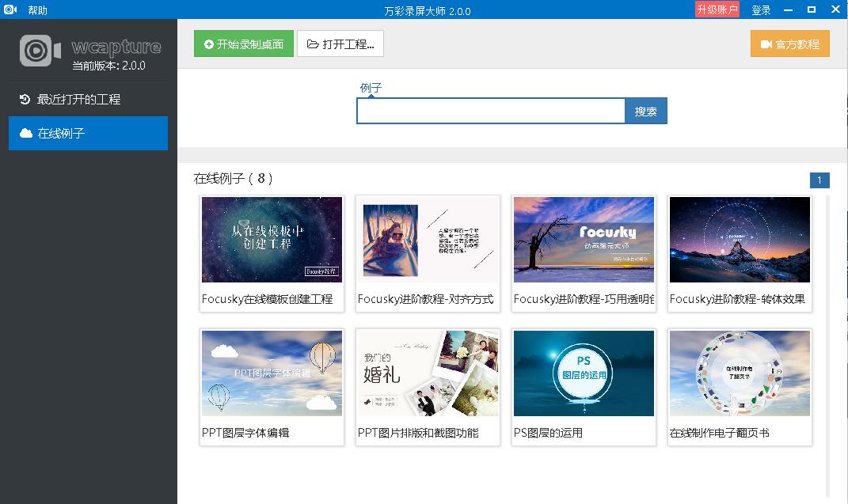848x504 pixels.
Task: Click the caption text PS图层的运用
Action: click(x=548, y=433)
